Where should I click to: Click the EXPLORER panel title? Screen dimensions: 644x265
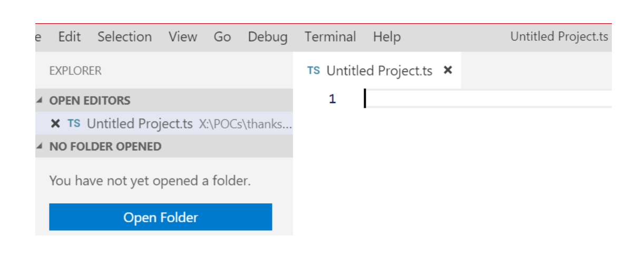(75, 71)
